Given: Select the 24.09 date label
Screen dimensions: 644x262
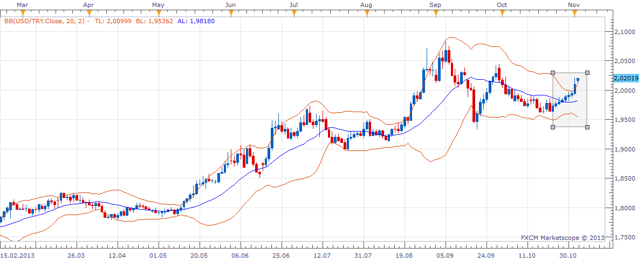Looking at the screenshot, I should click(x=487, y=254).
